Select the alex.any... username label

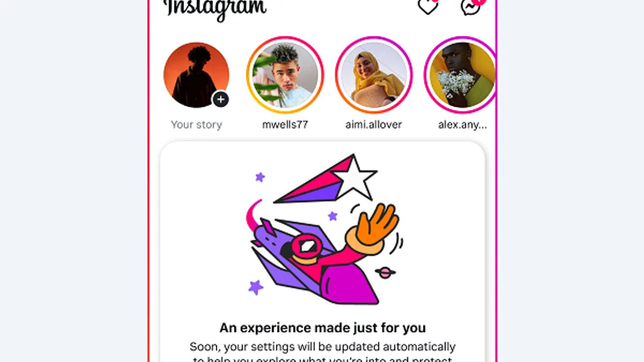point(462,124)
